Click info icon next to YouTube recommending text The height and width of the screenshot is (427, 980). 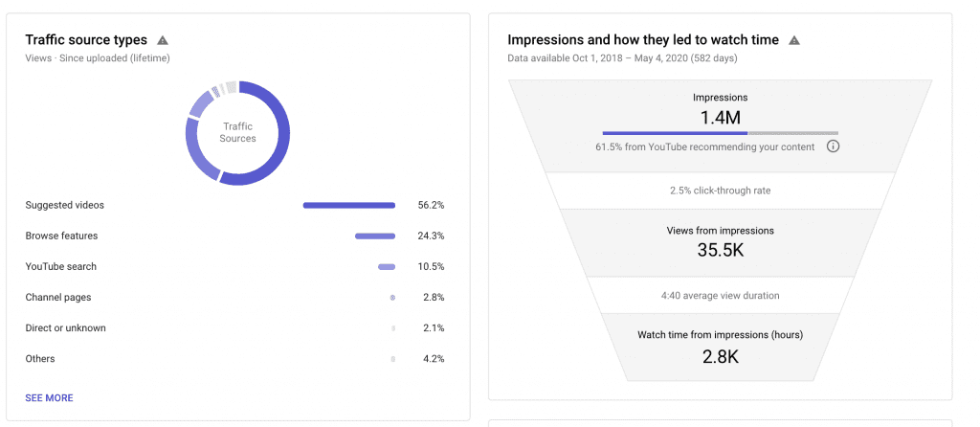pyautogui.click(x=833, y=146)
